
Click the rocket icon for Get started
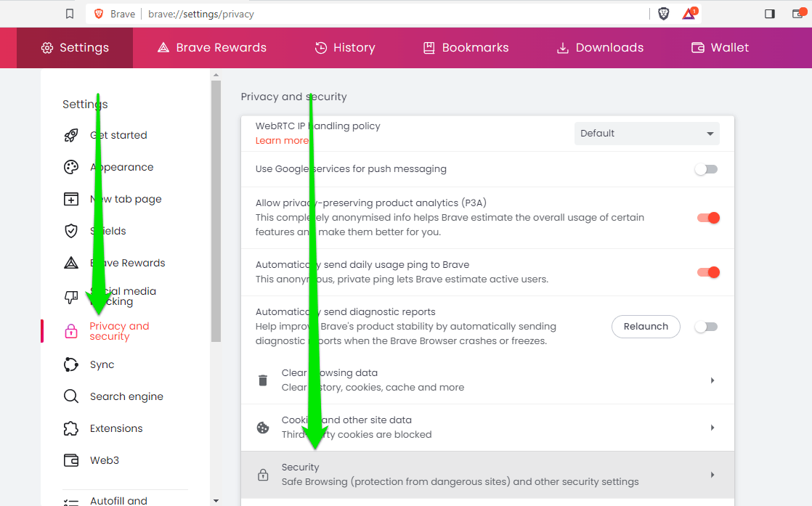click(x=71, y=136)
